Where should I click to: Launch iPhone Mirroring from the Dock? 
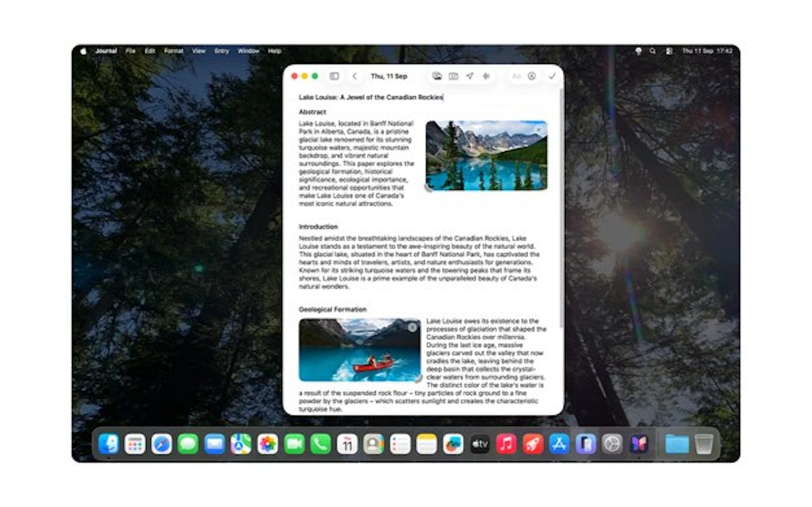point(586,444)
